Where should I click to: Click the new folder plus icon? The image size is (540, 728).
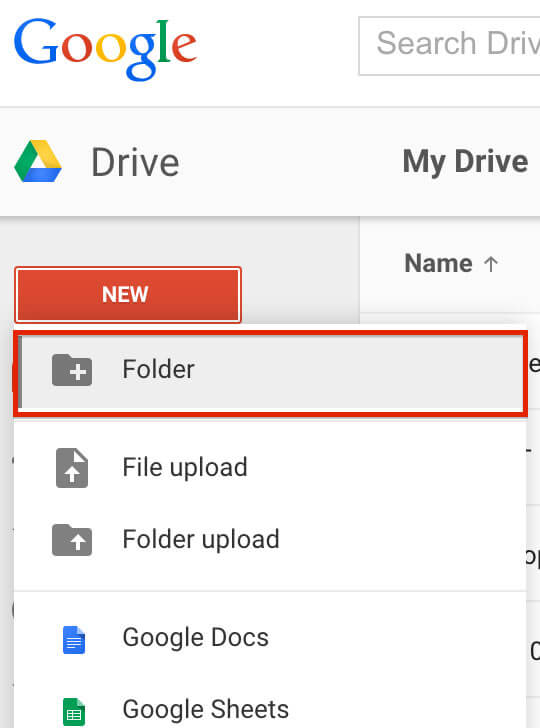(x=72, y=370)
